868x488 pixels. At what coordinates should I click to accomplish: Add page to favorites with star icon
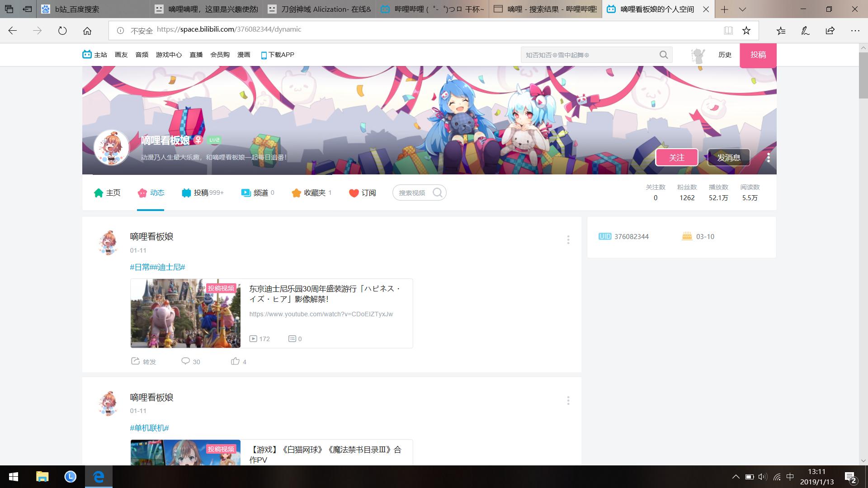coord(746,31)
